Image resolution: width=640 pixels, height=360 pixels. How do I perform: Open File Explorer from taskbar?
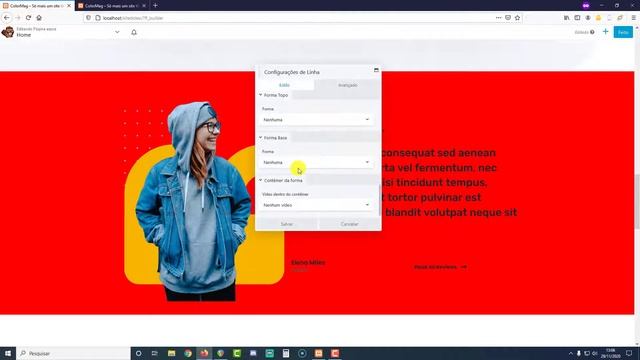coord(171,353)
